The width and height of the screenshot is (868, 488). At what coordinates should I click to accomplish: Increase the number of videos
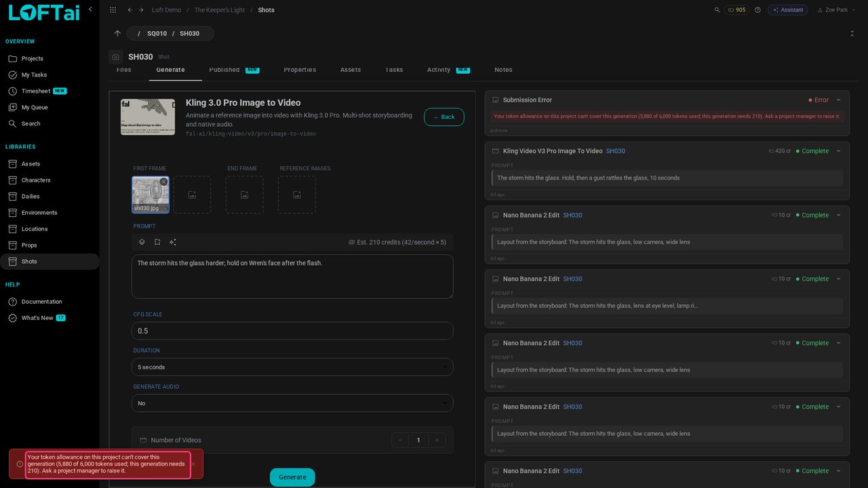click(437, 441)
